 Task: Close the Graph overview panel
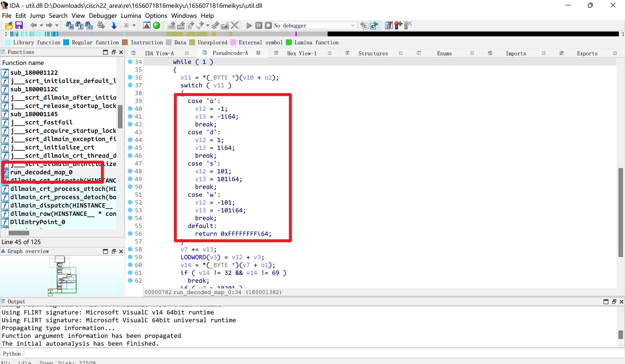point(121,251)
